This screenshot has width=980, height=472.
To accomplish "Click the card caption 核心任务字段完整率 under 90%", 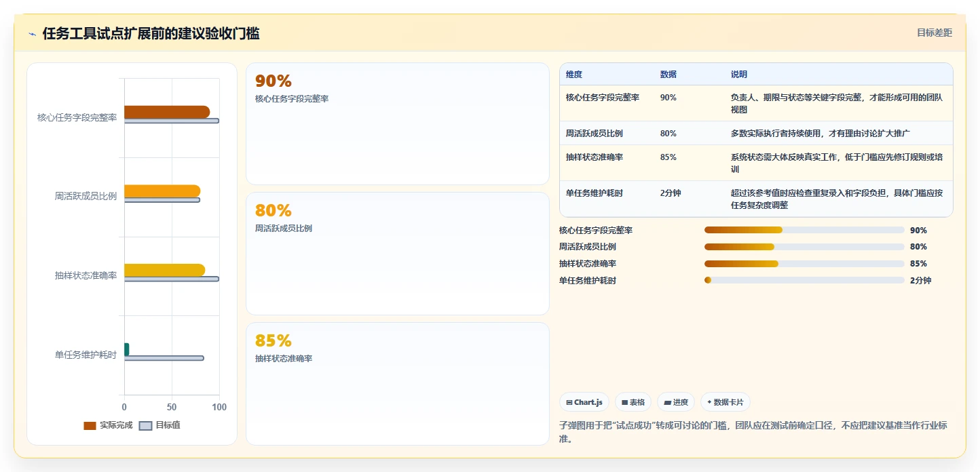I will [292, 99].
